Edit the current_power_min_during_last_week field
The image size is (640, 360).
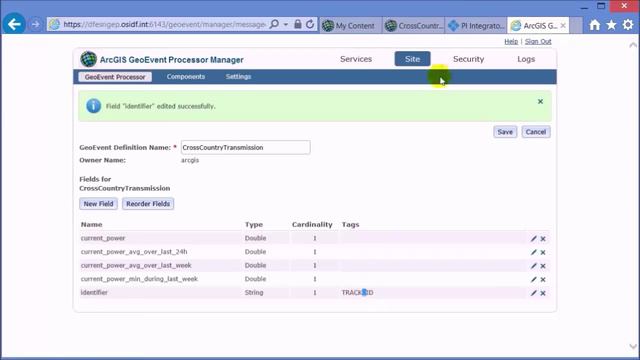[533, 280]
